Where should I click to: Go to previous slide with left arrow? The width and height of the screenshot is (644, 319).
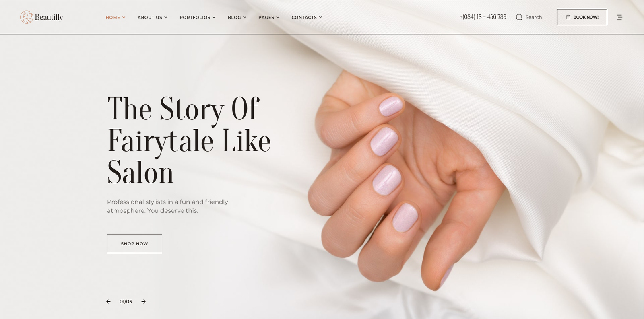(108, 301)
